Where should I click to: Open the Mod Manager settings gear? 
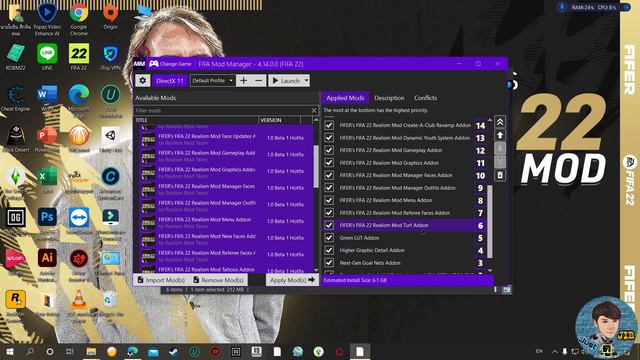(x=142, y=80)
